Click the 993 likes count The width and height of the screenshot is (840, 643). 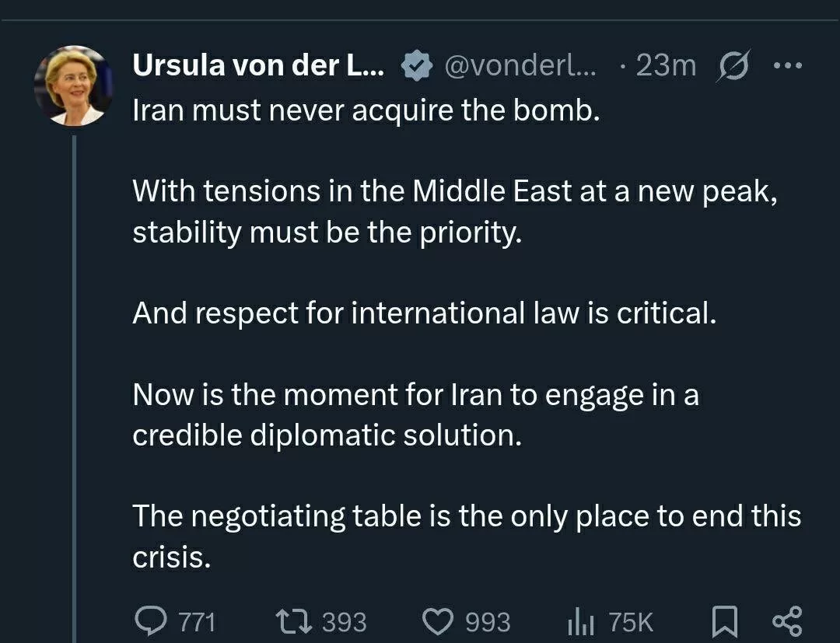point(488,622)
